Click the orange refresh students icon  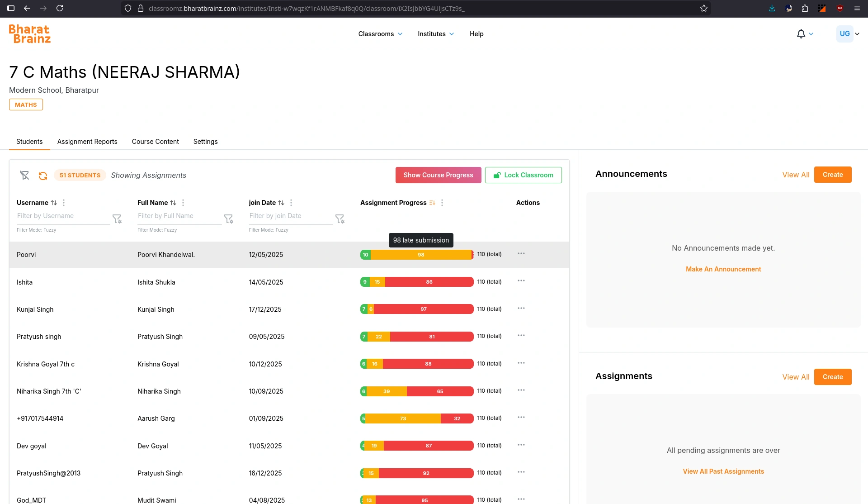[43, 176]
